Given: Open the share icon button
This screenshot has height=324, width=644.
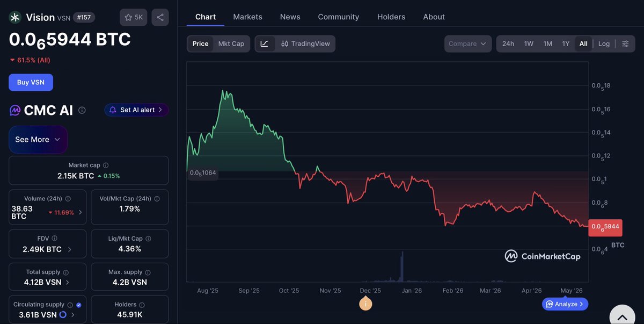Looking at the screenshot, I should pyautogui.click(x=160, y=17).
